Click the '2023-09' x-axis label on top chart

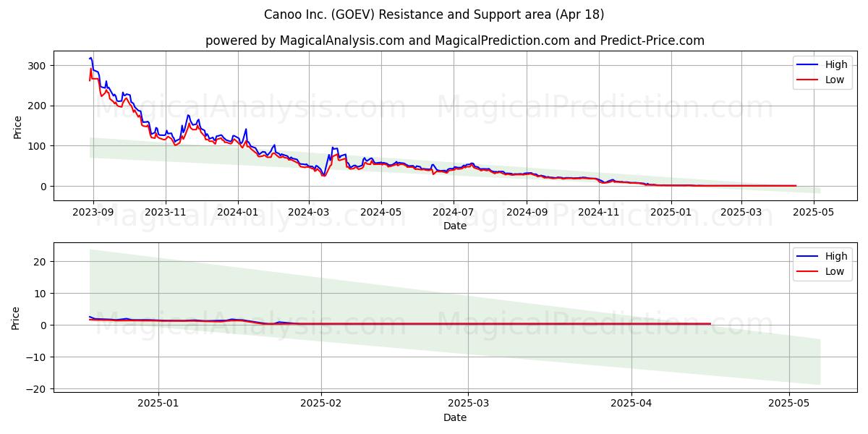point(93,213)
